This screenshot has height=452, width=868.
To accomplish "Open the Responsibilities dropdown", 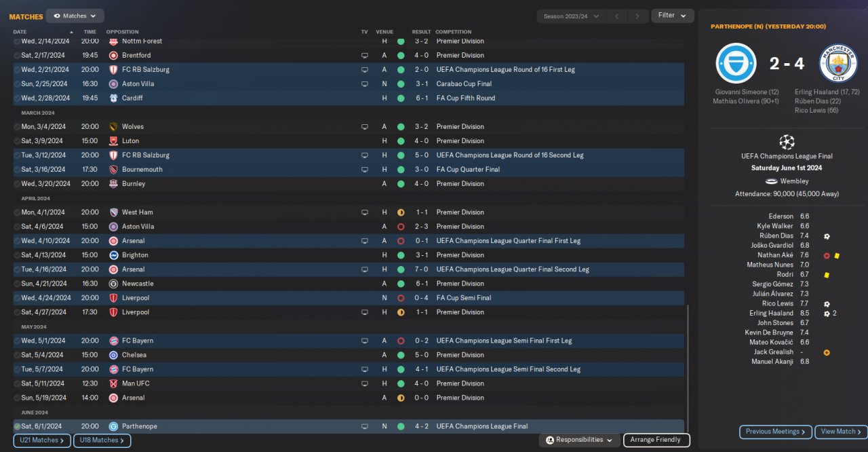I will pyautogui.click(x=579, y=440).
